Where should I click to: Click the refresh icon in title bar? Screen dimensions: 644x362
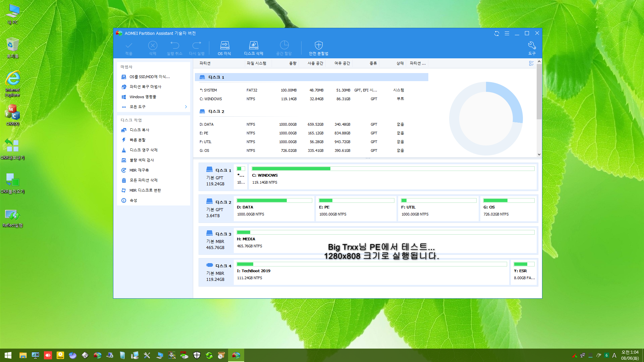pyautogui.click(x=497, y=34)
